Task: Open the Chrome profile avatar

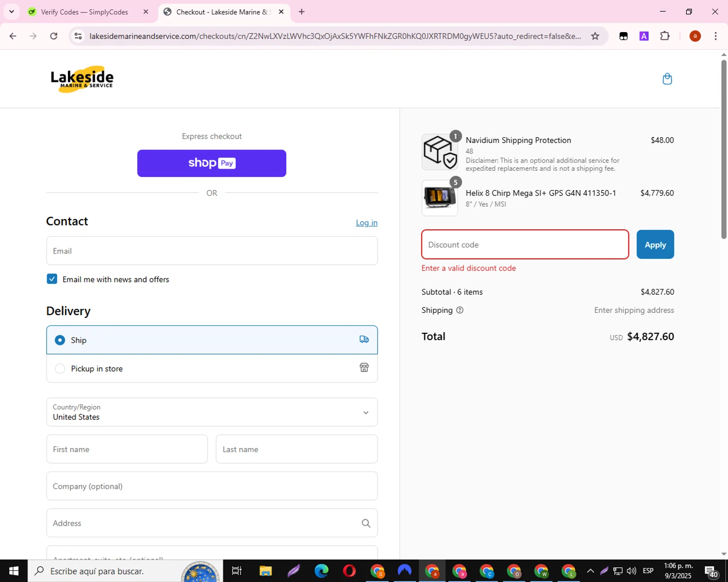Action: pyautogui.click(x=695, y=36)
